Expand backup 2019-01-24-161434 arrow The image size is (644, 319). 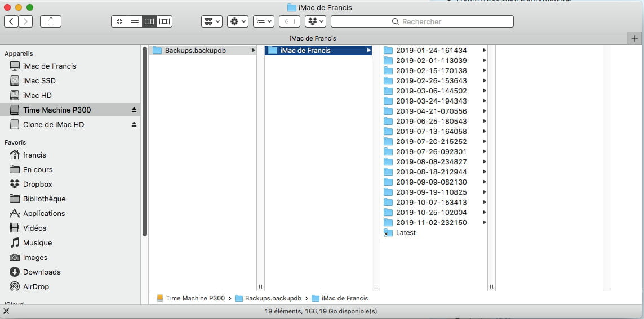484,51
